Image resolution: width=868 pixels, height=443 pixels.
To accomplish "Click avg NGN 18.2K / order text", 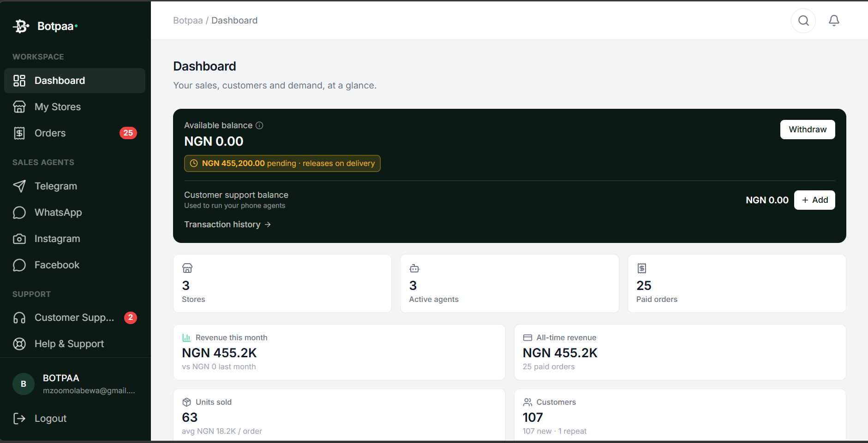I will pos(222,431).
